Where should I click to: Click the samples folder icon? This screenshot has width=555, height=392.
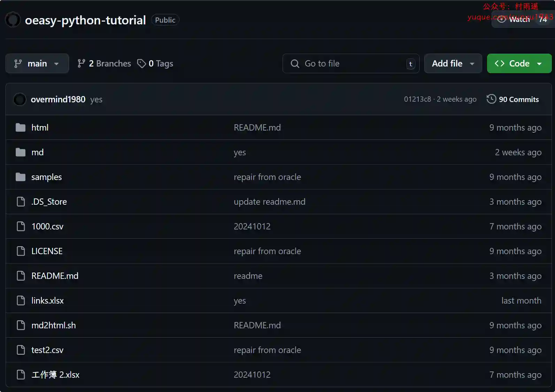[x=21, y=177]
